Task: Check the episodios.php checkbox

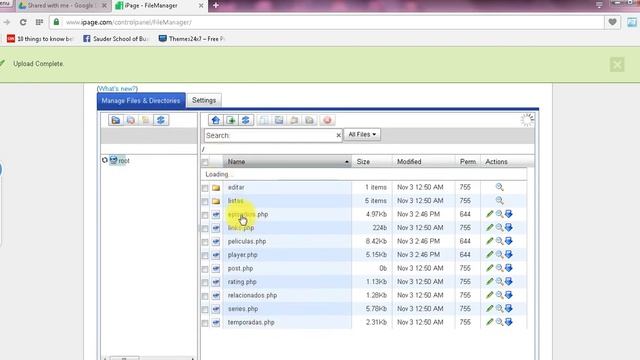Action: coord(205,215)
